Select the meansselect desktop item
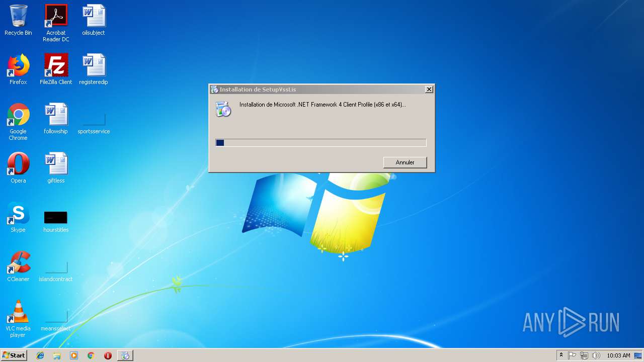Screen dimensions: 644x362 point(56,321)
